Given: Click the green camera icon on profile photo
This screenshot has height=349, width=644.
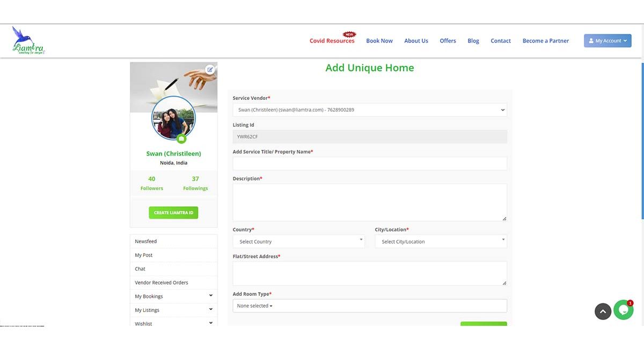Looking at the screenshot, I should 181,139.
